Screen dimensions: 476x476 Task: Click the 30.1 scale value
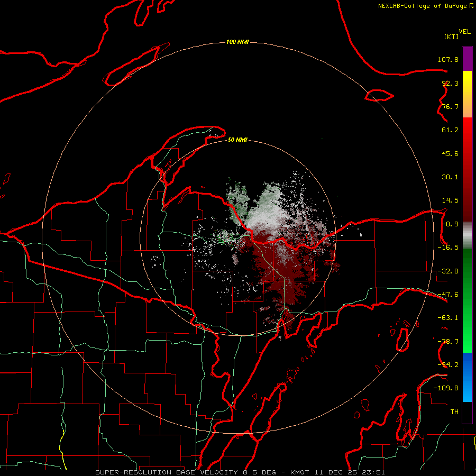coord(450,177)
